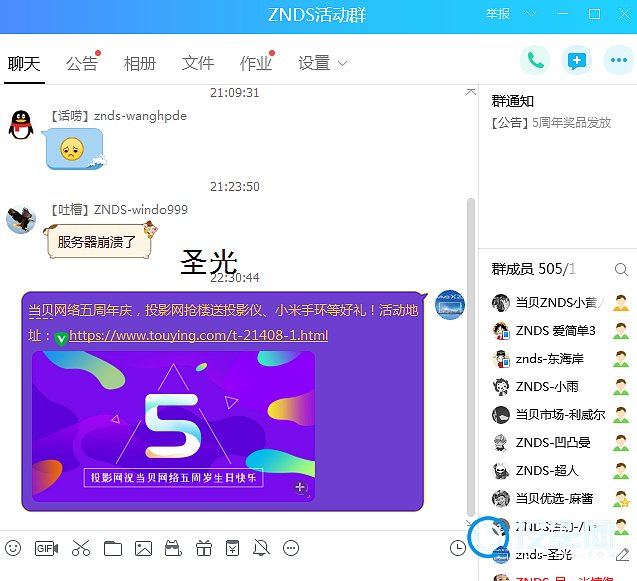
Task: Click the gift box icon
Action: (204, 548)
